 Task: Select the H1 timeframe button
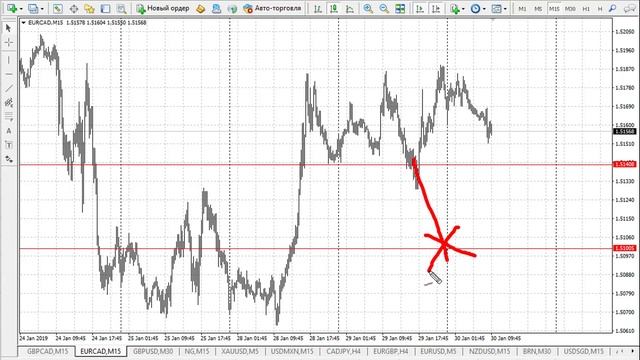pyautogui.click(x=586, y=9)
